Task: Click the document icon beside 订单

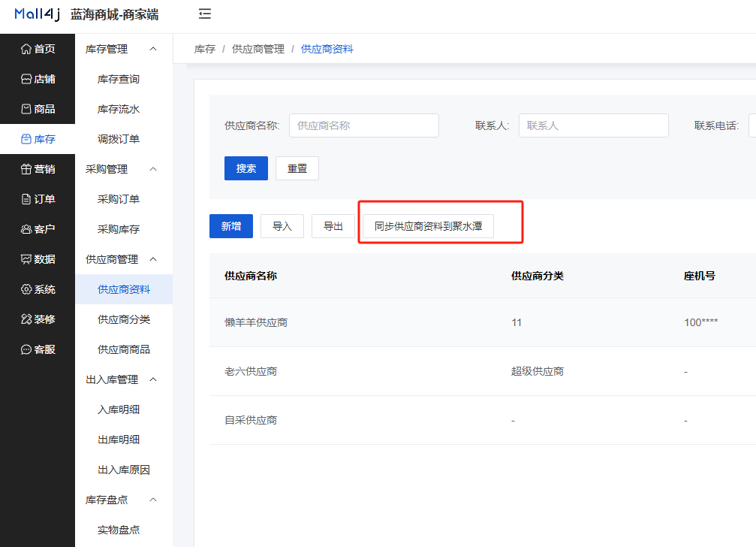Action: (26, 199)
